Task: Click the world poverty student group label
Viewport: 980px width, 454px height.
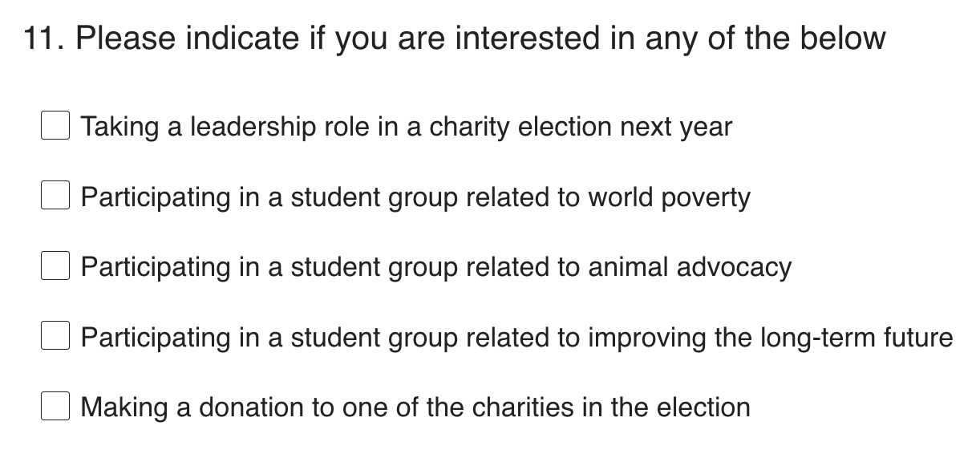Action: pos(415,197)
